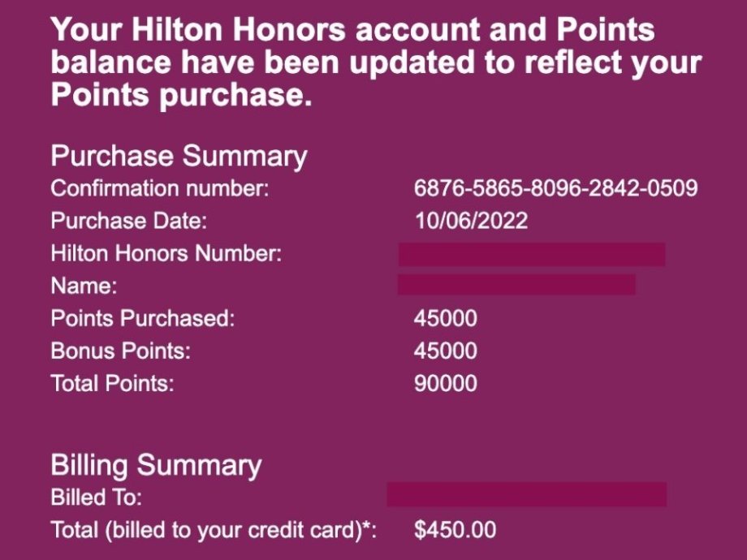Screen dimensions: 747x560
Task: Click the Name label
Action: (x=84, y=286)
